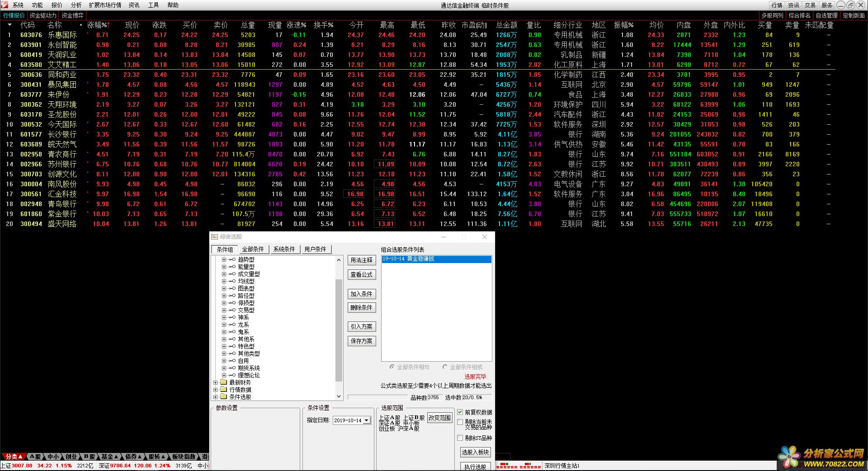Click the sort arrow in the 涨幅% column header

(x=108, y=25)
